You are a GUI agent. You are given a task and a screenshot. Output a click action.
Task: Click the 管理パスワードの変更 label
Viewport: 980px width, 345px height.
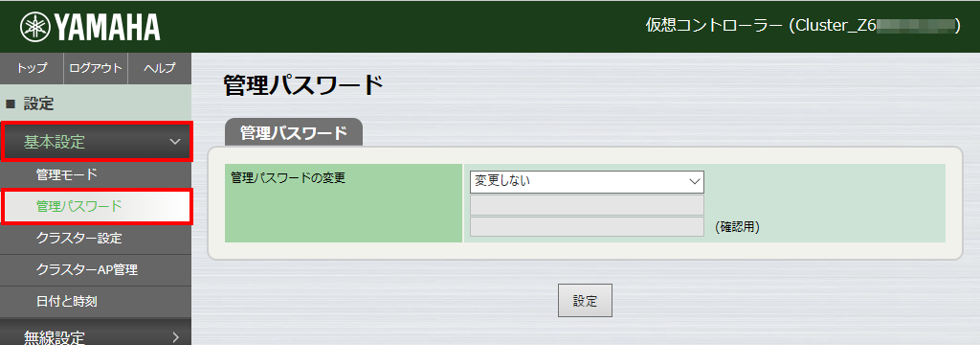[288, 178]
